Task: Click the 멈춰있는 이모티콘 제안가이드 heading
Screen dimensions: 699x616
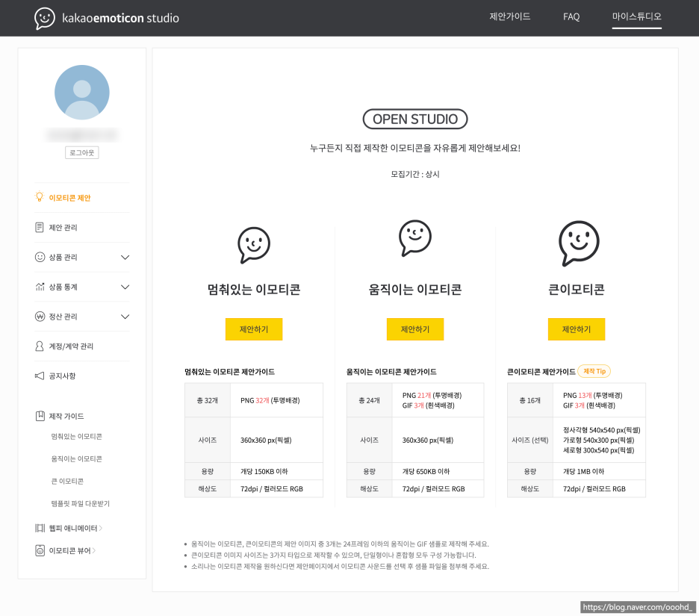Action: [x=229, y=372]
